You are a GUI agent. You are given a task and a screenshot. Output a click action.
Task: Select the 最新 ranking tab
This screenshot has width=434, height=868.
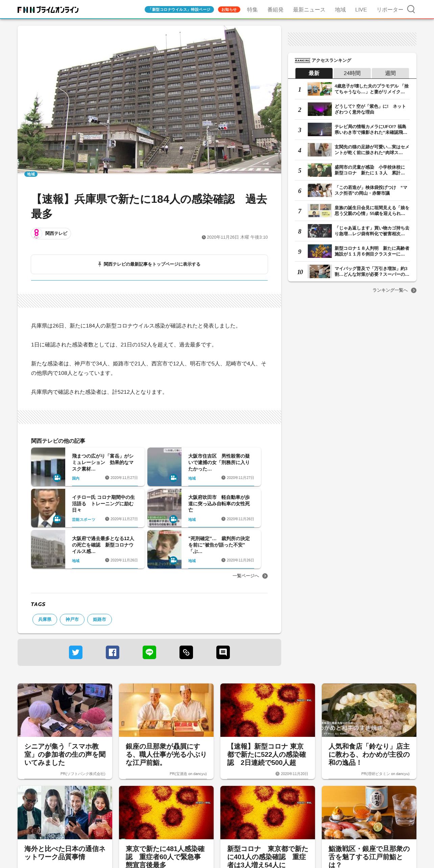(314, 73)
